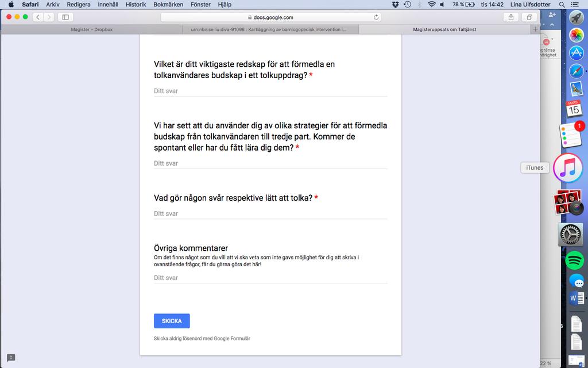Open Photo Booth from the Dock
588x368 pixels.
click(569, 202)
